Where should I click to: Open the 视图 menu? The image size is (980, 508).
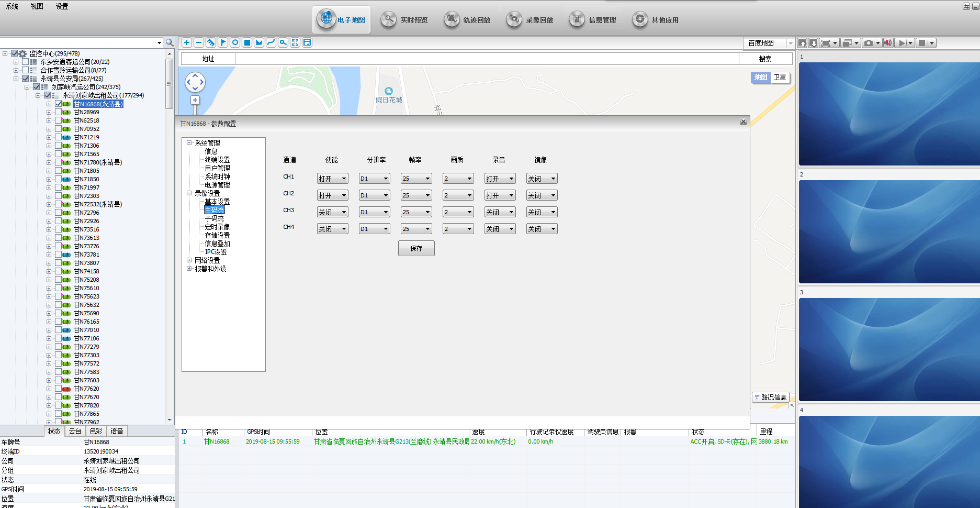(x=37, y=6)
